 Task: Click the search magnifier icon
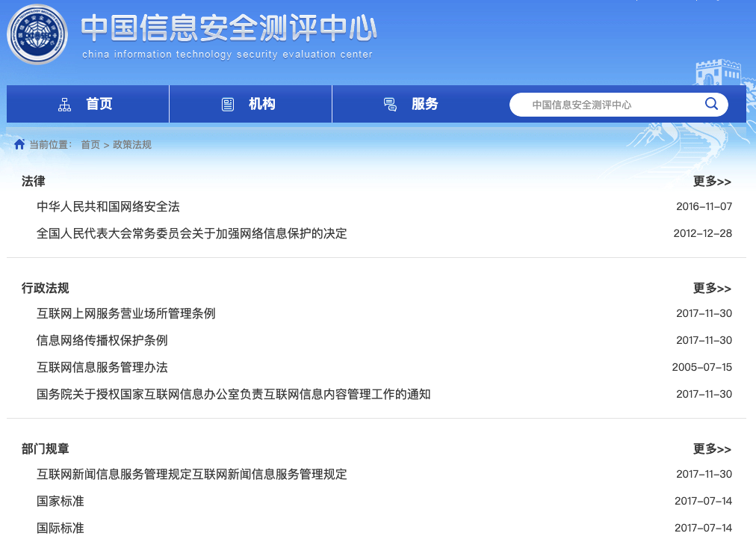(x=711, y=104)
